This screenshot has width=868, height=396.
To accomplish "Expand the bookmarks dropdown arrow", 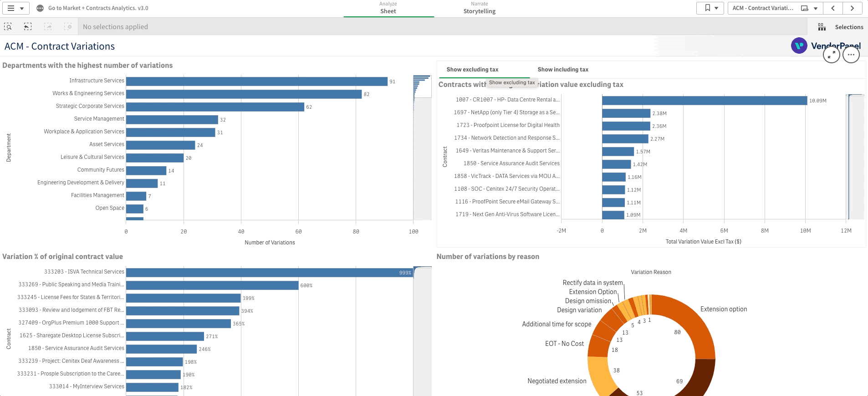I will click(x=716, y=9).
